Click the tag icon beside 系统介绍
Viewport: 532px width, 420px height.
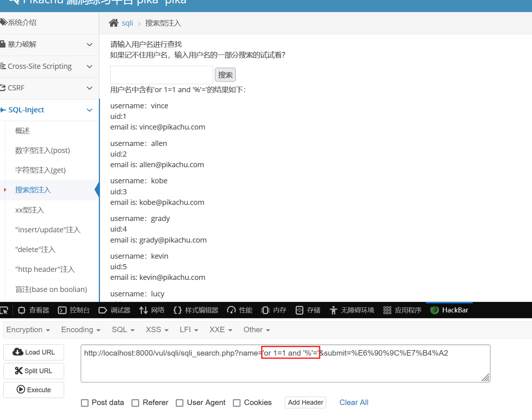(3, 22)
